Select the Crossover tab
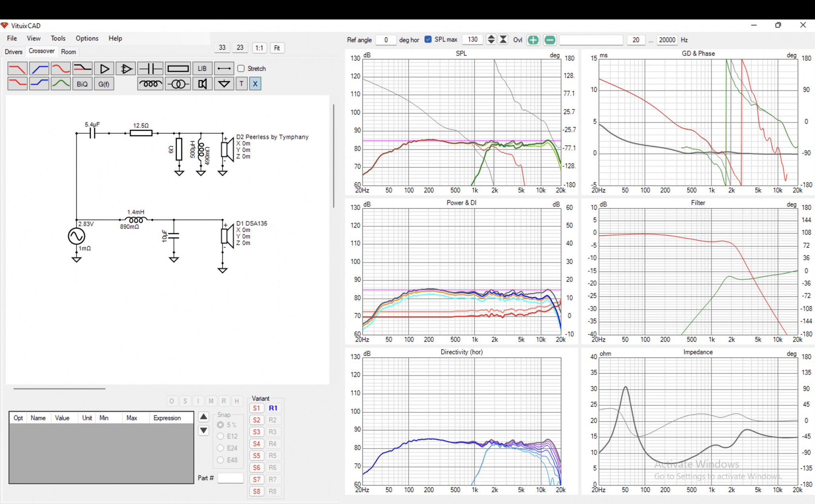 (41, 51)
